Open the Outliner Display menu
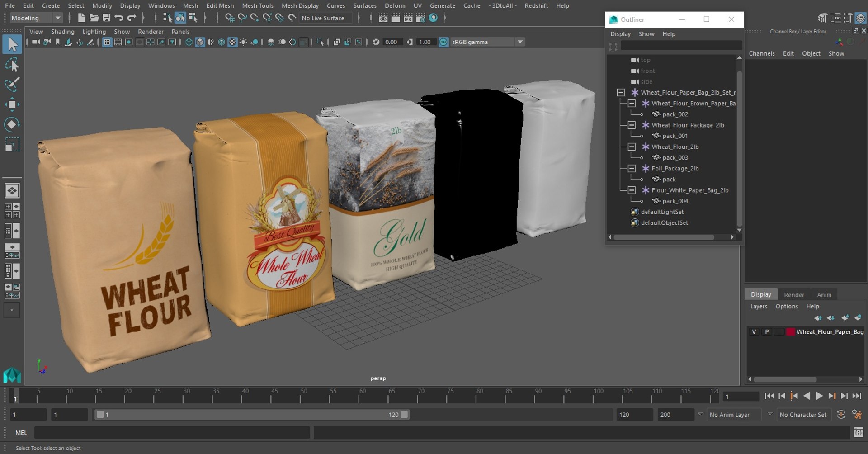Image resolution: width=868 pixels, height=454 pixels. [620, 34]
